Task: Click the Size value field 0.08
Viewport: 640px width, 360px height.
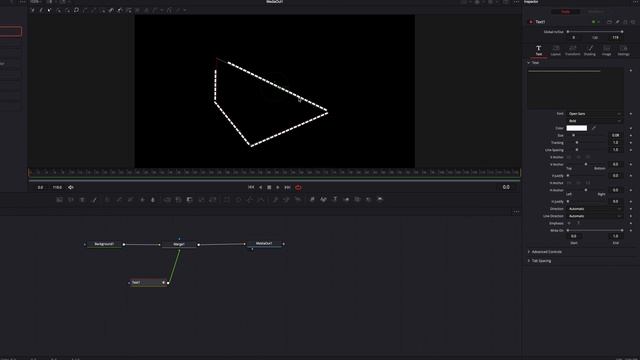Action: coord(616,135)
